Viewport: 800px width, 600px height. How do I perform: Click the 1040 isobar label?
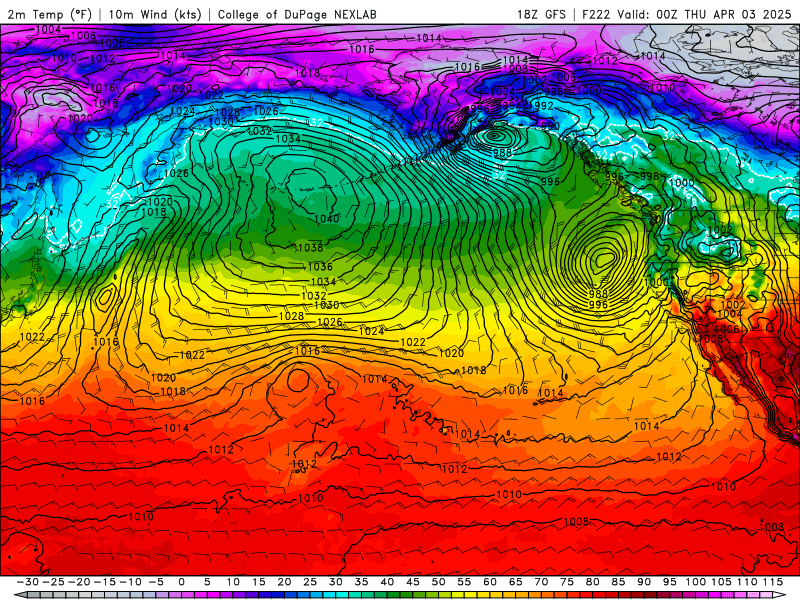pos(327,218)
